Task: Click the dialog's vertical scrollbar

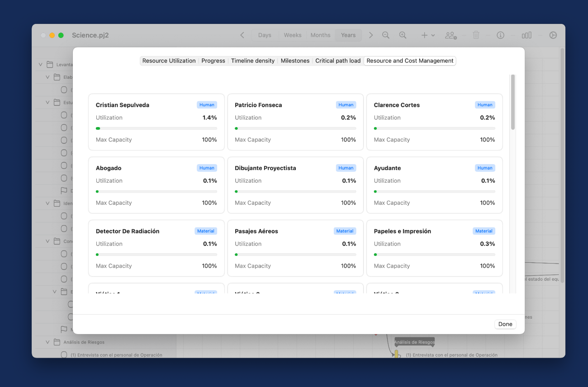Action: coord(513,102)
